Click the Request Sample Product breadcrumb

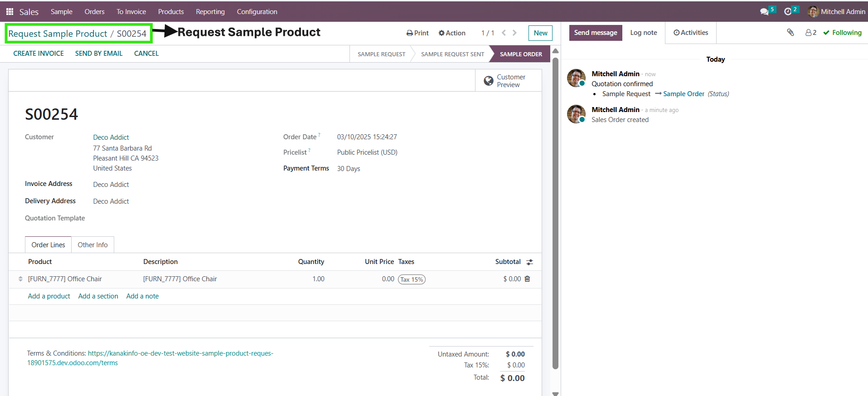[x=58, y=34]
